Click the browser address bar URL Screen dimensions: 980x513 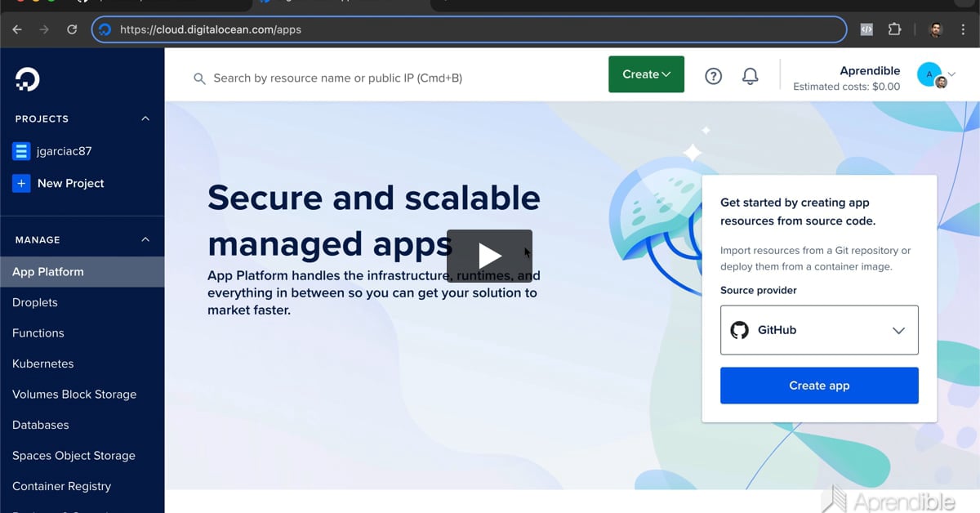tap(211, 29)
